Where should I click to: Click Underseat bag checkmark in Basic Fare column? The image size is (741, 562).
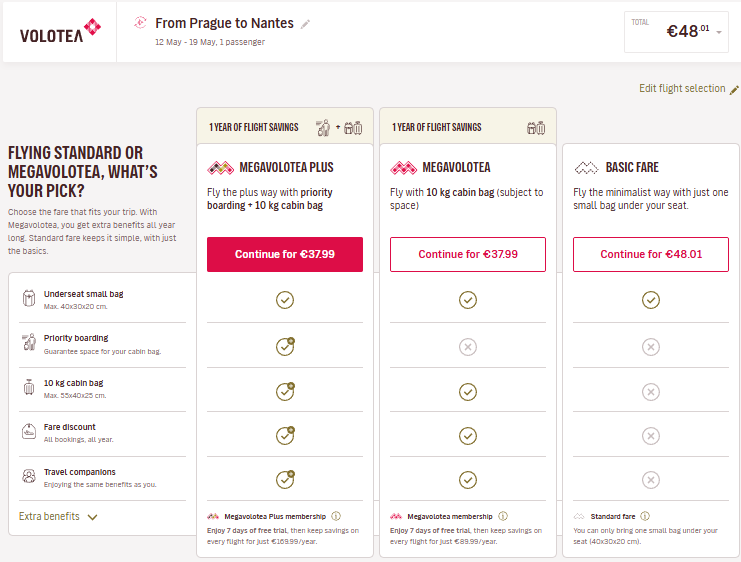click(x=651, y=300)
